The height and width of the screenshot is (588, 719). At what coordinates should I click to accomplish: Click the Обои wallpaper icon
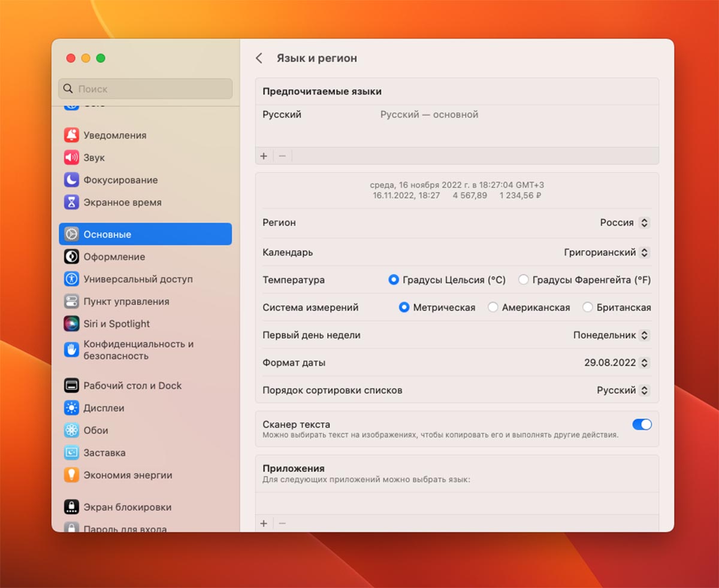point(72,431)
